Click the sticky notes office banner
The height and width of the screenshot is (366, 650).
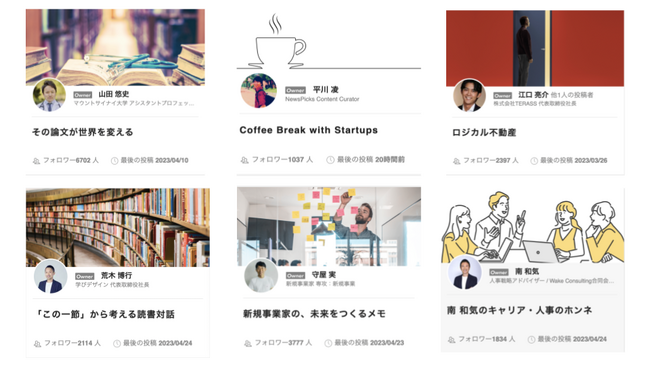coord(329,226)
